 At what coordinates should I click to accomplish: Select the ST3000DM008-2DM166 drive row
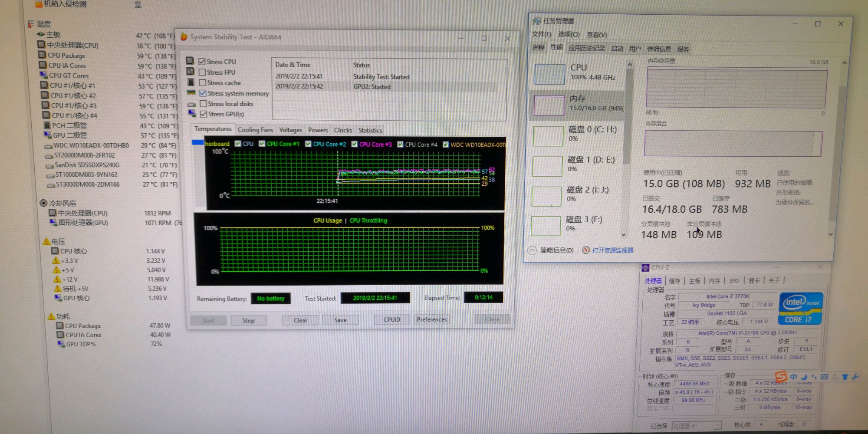[112, 184]
